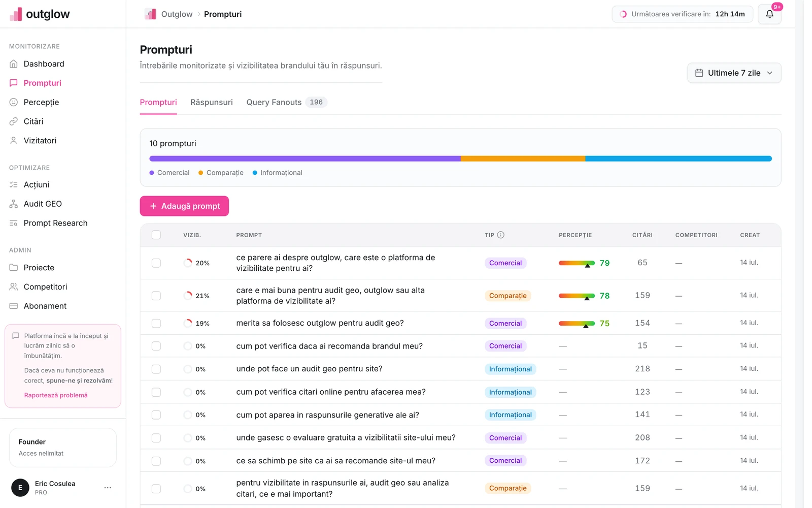
Task: Open prompt 'unde pot face un audit geo pentru site?'
Action: pos(309,369)
